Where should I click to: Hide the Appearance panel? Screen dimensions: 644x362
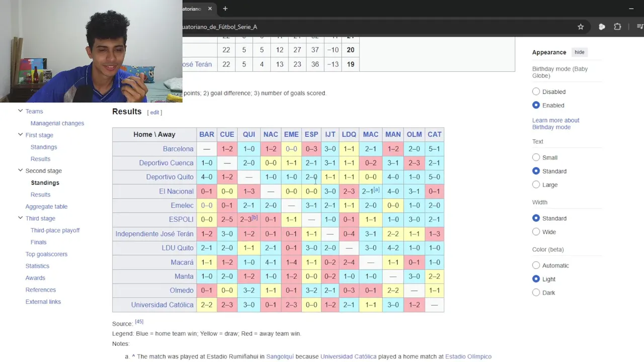(580, 52)
